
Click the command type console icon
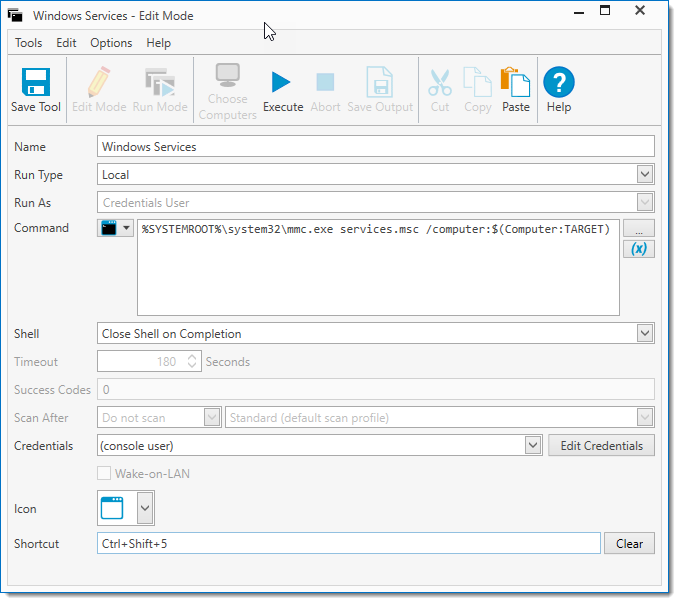(108, 229)
